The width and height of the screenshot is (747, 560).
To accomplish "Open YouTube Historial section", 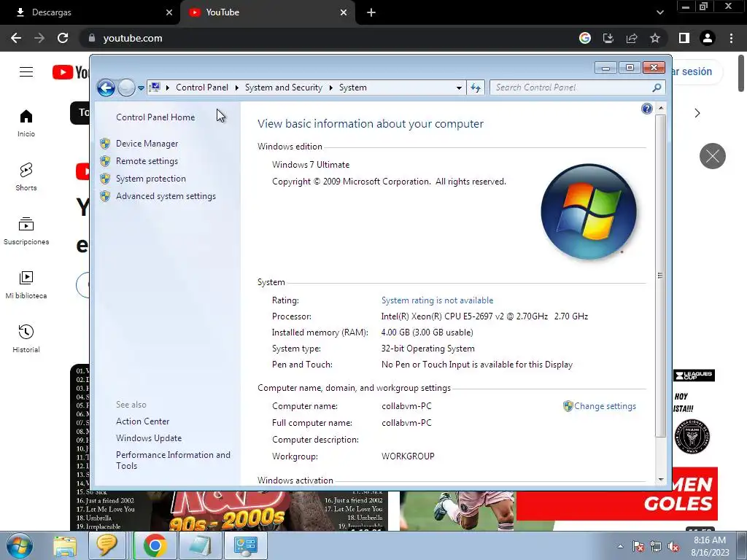I will click(26, 338).
